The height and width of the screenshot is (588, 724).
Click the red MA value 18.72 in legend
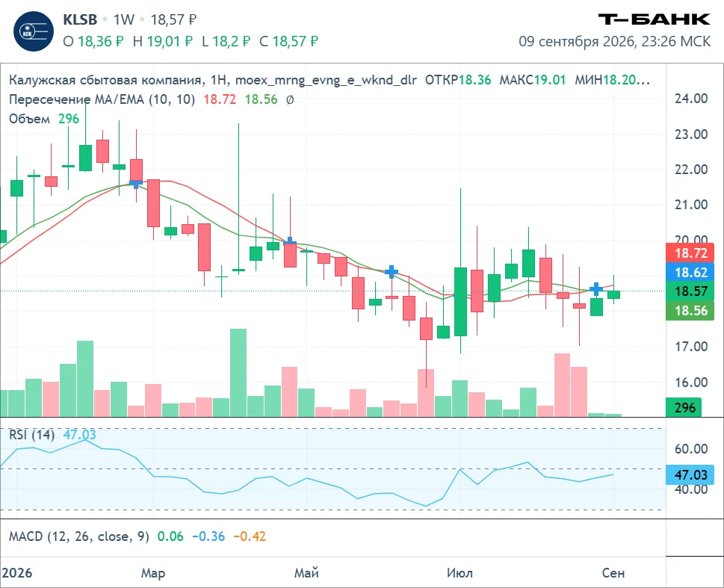[x=220, y=99]
